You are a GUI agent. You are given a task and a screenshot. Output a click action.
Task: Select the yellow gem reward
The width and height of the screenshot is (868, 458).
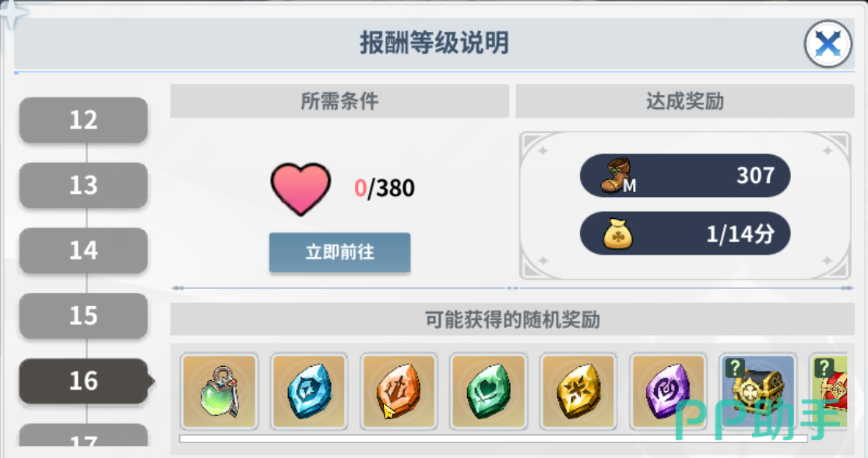pyautogui.click(x=578, y=392)
